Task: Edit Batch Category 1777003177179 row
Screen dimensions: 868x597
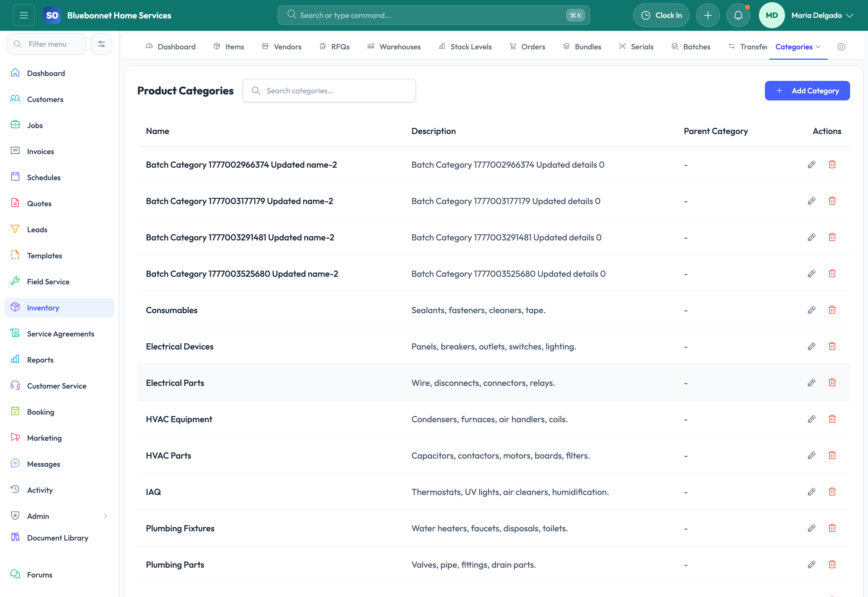Action: point(811,201)
